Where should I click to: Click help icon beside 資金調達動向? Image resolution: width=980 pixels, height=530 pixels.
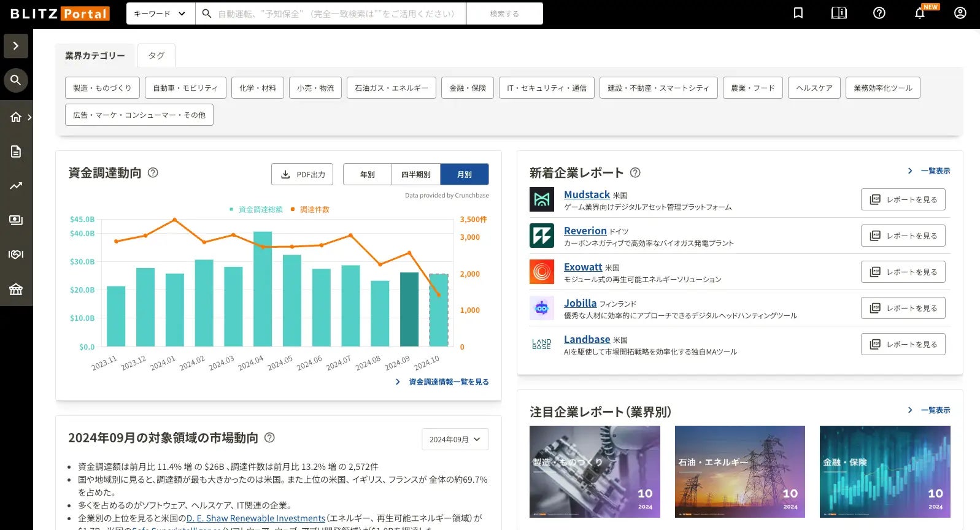(153, 173)
